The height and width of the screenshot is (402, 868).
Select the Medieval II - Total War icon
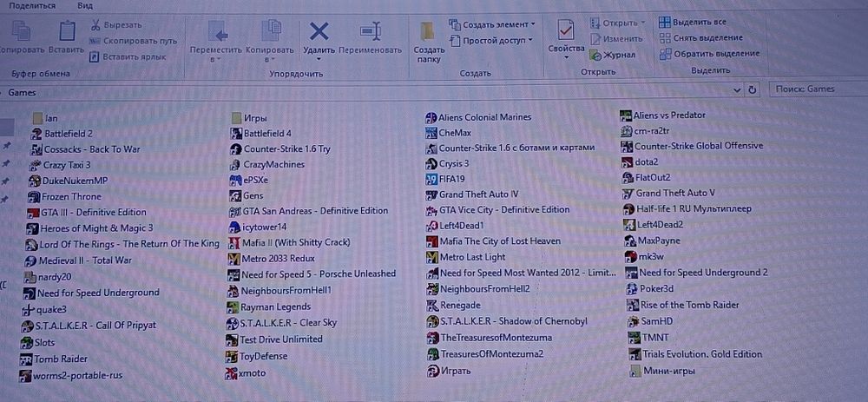coord(31,260)
